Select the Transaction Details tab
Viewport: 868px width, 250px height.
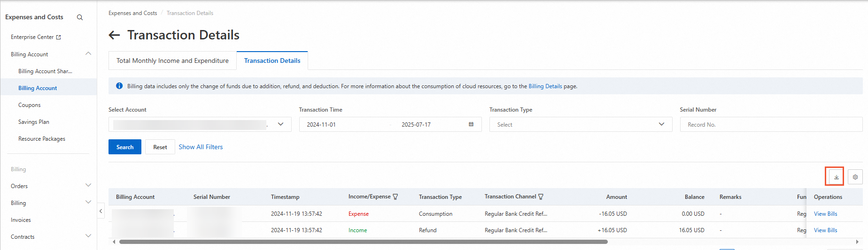272,61
